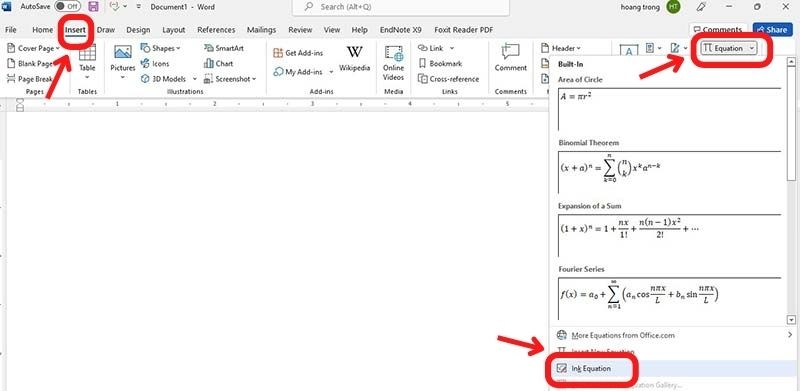Select the Area of Circle equation
This screenshot has width=800, height=391.
coord(669,110)
